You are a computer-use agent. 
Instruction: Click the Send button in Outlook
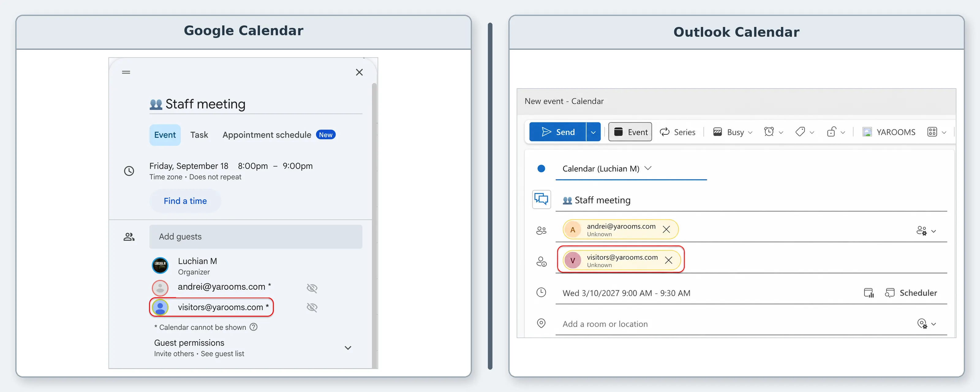coord(557,132)
